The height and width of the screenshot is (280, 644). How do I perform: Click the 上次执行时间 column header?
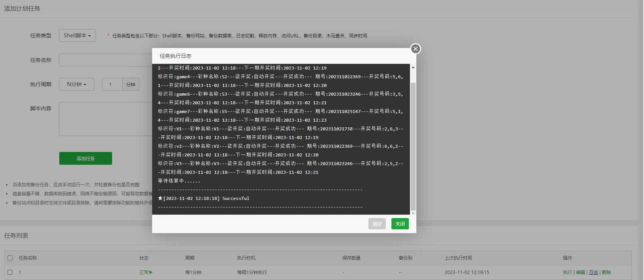point(458,258)
